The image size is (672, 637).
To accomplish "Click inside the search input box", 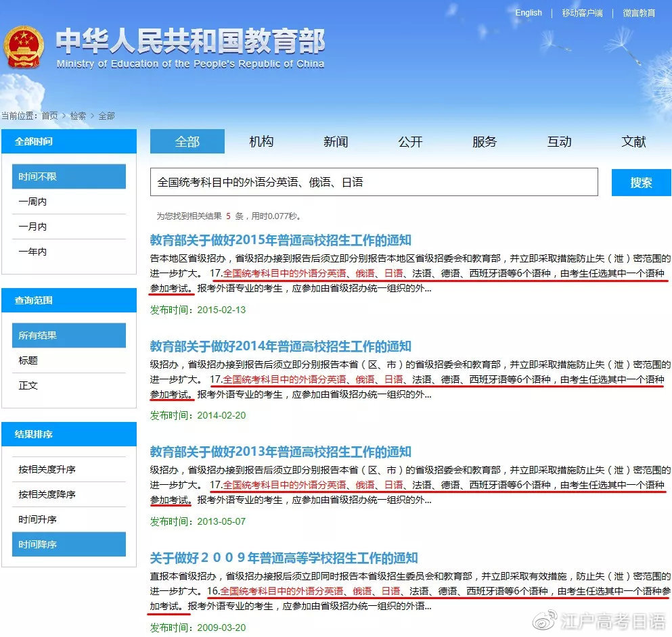I will tap(372, 182).
